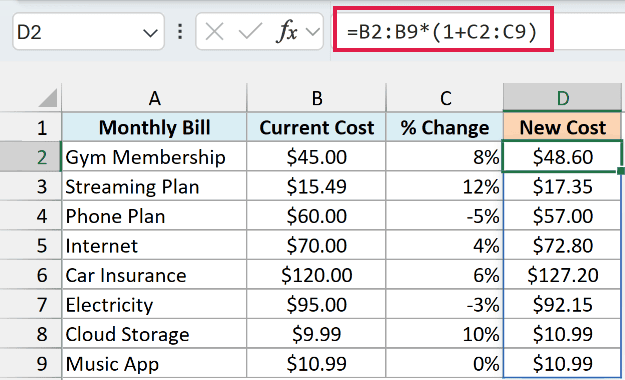Click the 10% change cell
Viewport: 625px width, 380px height.
click(x=445, y=334)
